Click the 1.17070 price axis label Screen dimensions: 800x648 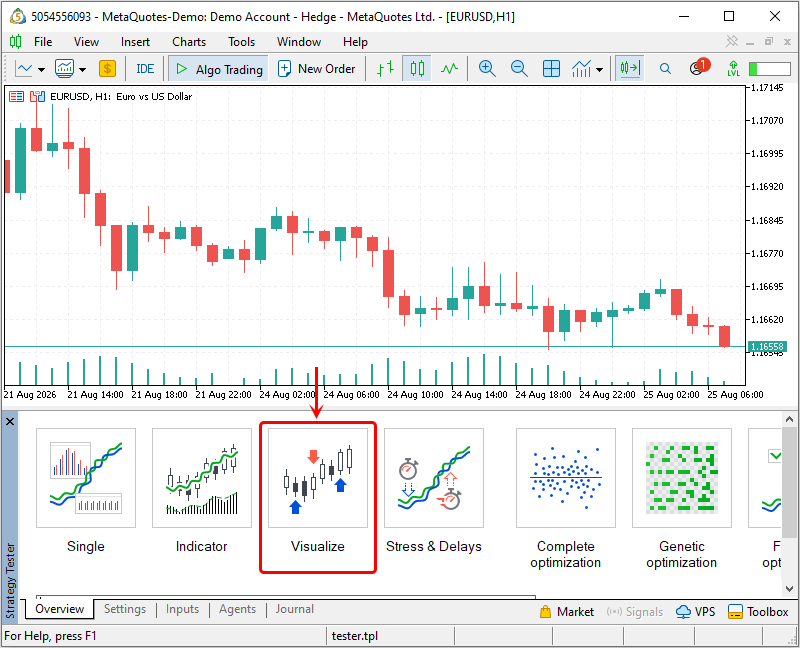767,120
